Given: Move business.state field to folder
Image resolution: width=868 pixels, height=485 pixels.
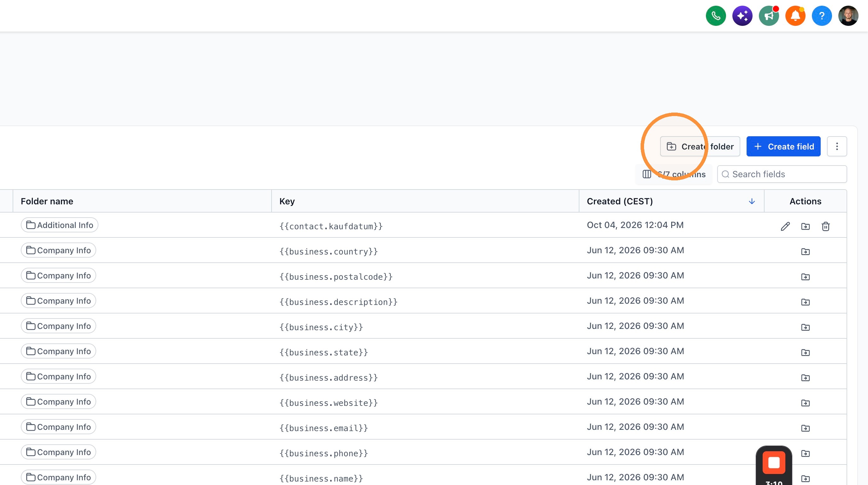Looking at the screenshot, I should (806, 353).
